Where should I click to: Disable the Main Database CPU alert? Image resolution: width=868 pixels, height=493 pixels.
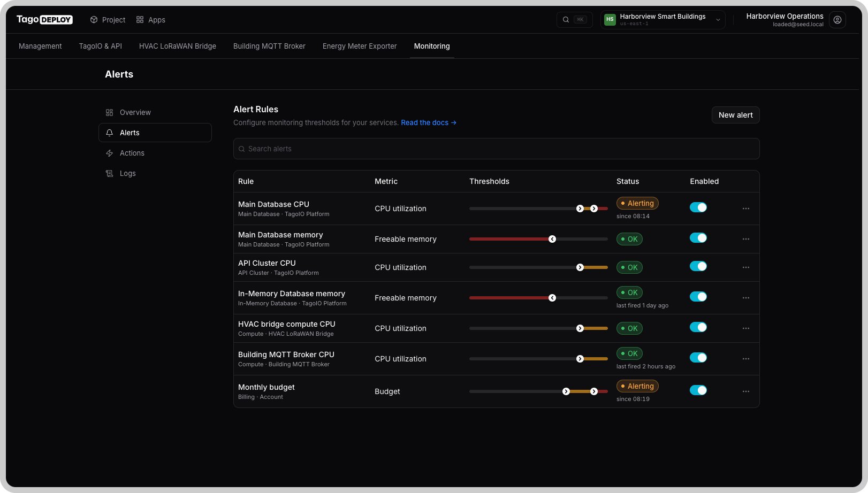click(x=698, y=207)
